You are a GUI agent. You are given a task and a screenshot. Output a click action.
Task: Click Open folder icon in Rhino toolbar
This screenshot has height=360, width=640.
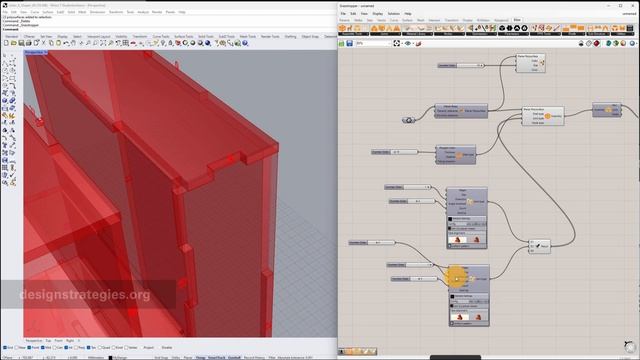[13, 43]
